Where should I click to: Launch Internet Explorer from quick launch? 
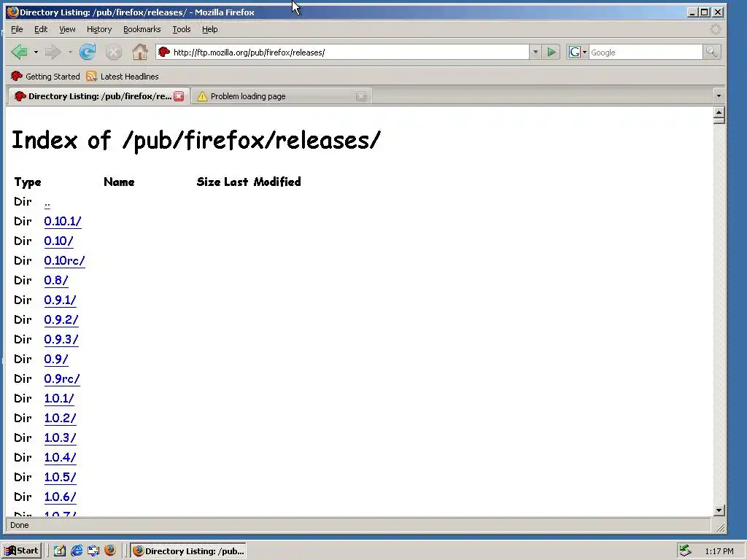pos(76,551)
